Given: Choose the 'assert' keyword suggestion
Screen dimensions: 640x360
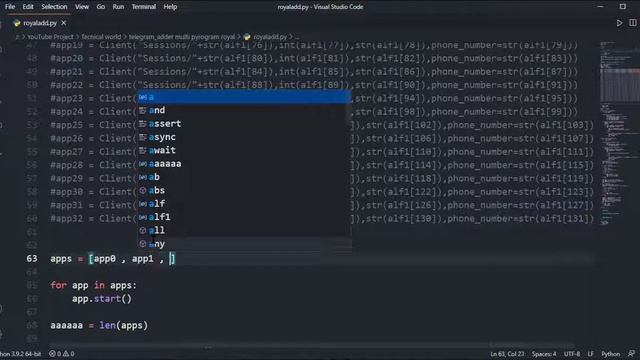Looking at the screenshot, I should point(244,124).
